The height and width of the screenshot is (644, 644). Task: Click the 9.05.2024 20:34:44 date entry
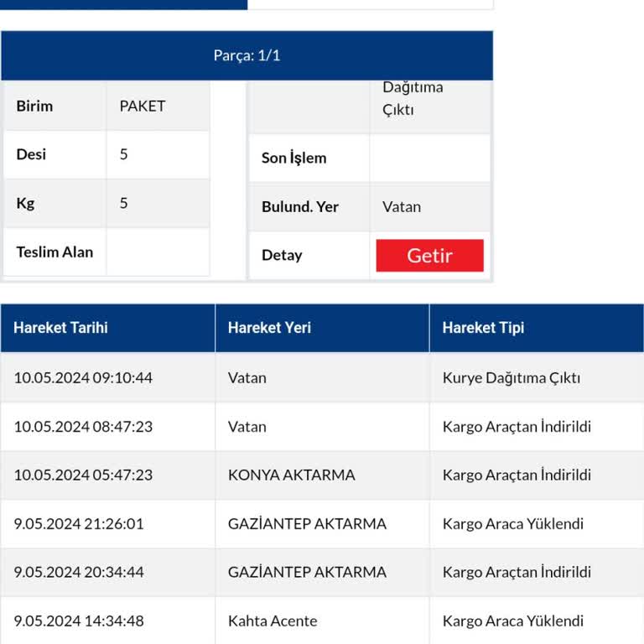point(79,572)
